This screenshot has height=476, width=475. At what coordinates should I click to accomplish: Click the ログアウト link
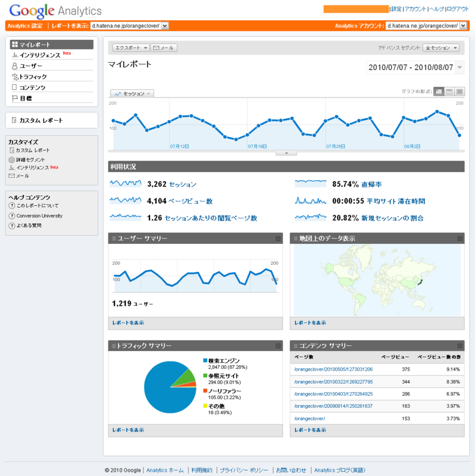click(x=457, y=9)
